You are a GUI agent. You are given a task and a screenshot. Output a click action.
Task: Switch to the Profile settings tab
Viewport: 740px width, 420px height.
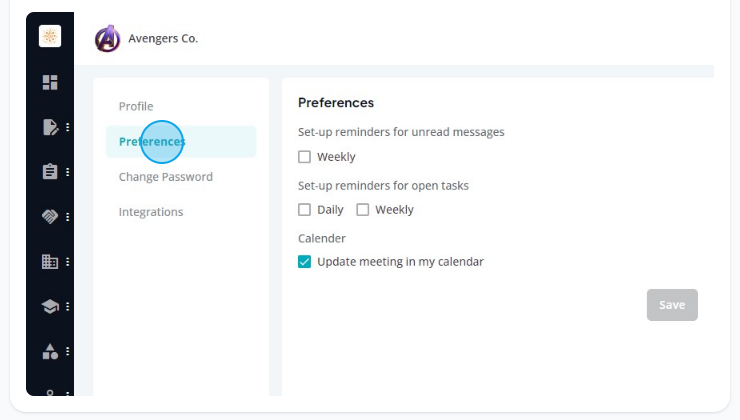136,106
